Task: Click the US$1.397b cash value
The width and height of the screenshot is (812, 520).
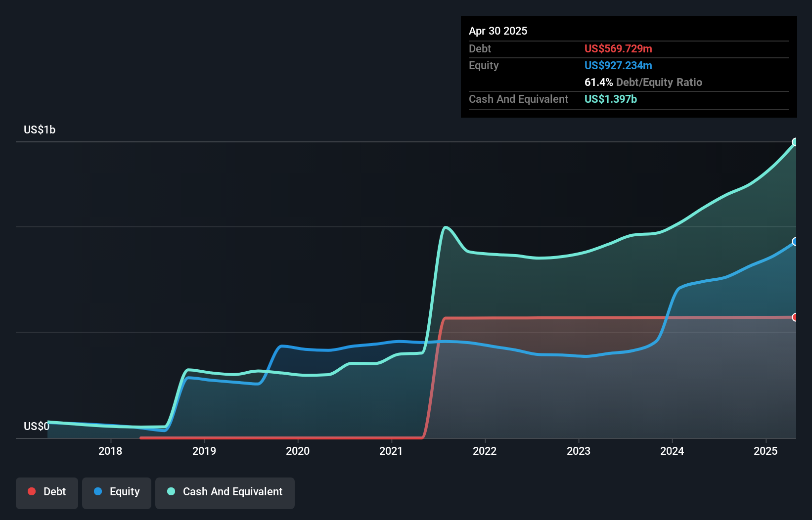Action: pyautogui.click(x=611, y=99)
